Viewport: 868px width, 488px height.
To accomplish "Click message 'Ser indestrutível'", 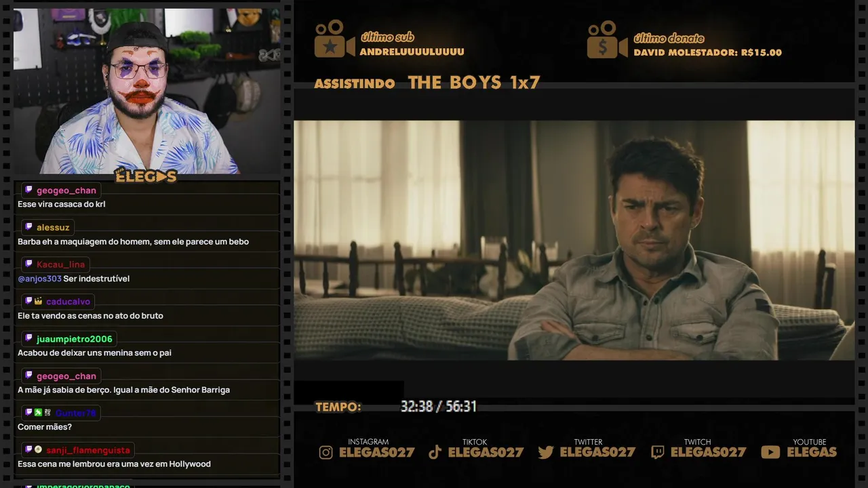I will 96,279.
